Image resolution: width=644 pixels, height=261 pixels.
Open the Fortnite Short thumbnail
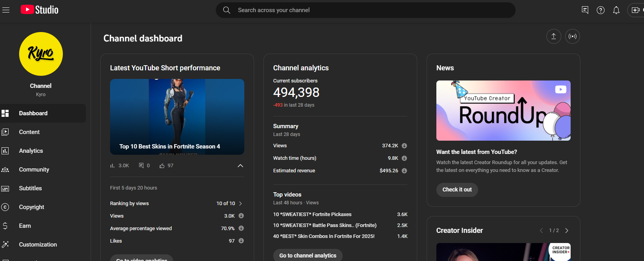(x=177, y=117)
